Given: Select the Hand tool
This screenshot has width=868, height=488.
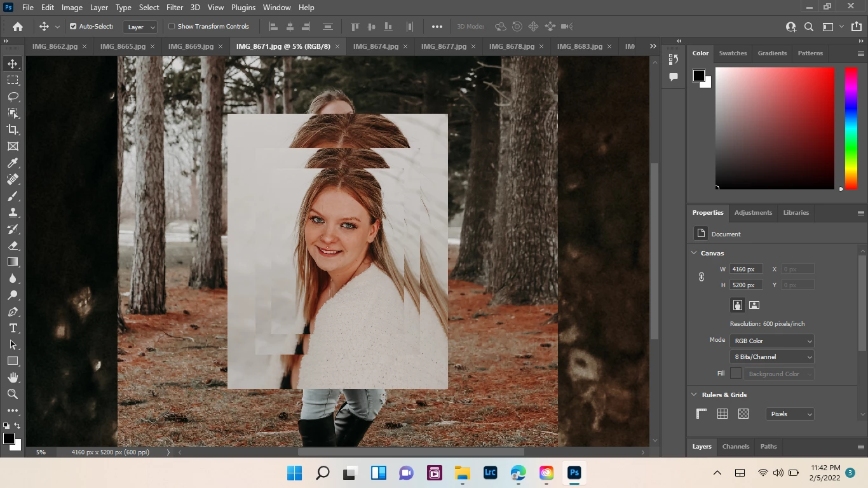Looking at the screenshot, I should point(13,377).
